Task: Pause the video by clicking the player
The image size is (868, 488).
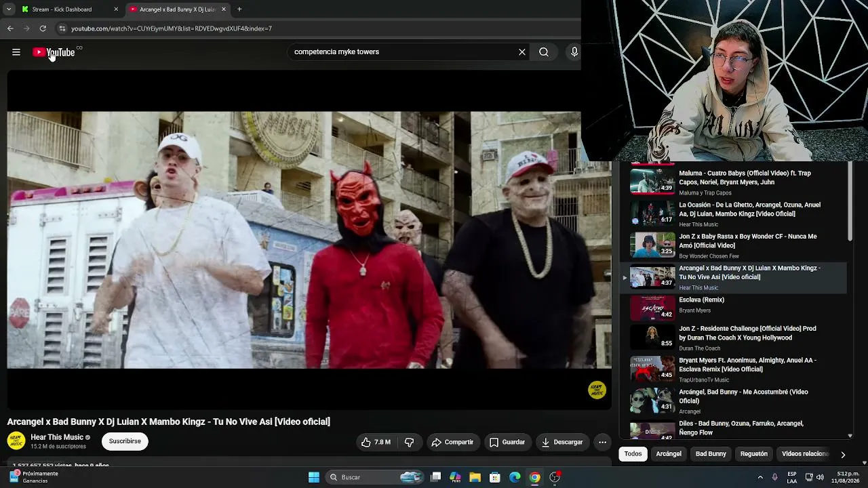Action: click(309, 240)
